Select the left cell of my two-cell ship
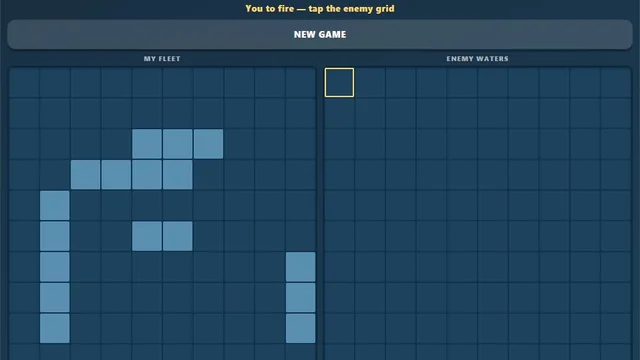This screenshot has width=640, height=360. (x=147, y=236)
